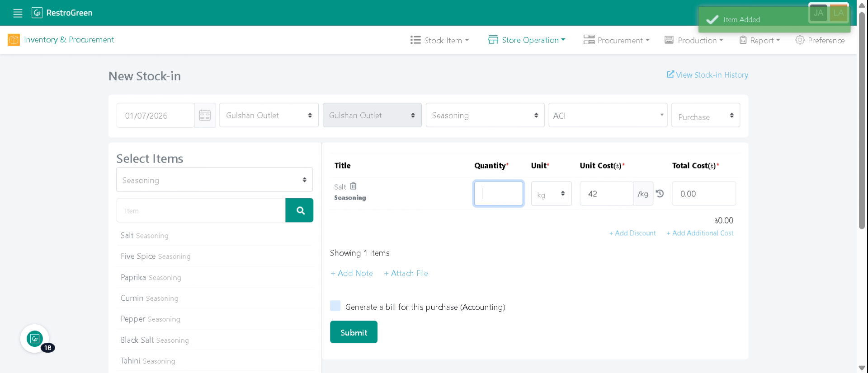Screen dimensions: 868x373
Task: Click the Title column header
Action: pos(342,166)
